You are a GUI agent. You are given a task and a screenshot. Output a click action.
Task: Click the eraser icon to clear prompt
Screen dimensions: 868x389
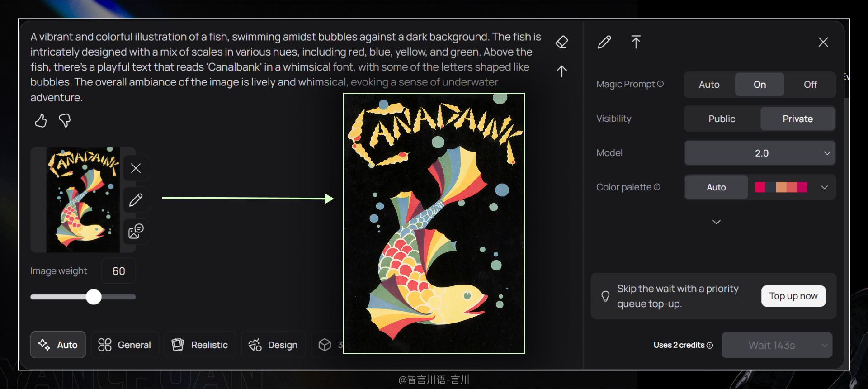point(561,42)
